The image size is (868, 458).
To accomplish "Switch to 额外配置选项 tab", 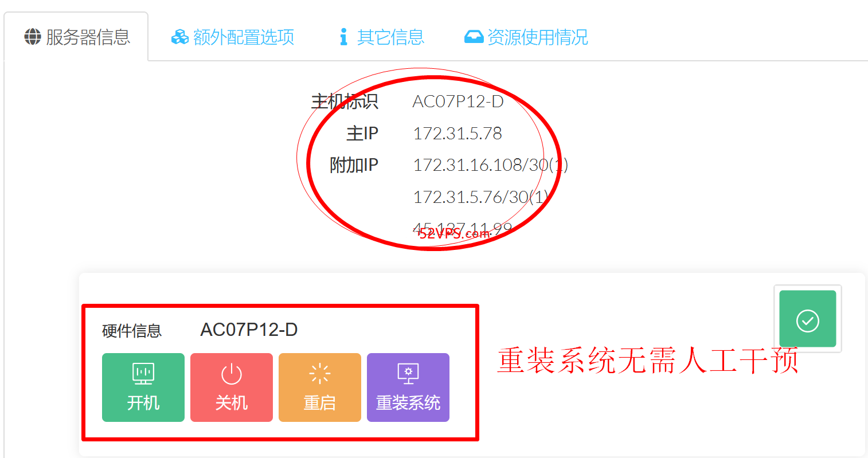I will [233, 37].
